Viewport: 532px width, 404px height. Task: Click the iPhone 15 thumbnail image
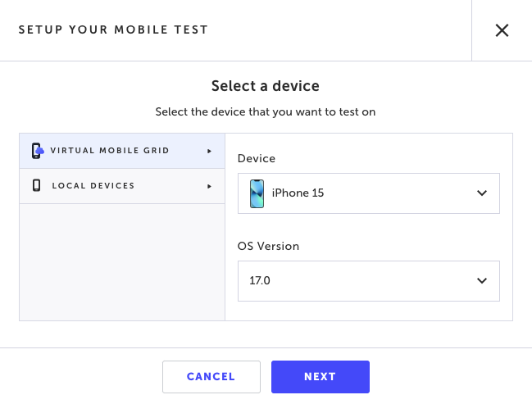(257, 193)
